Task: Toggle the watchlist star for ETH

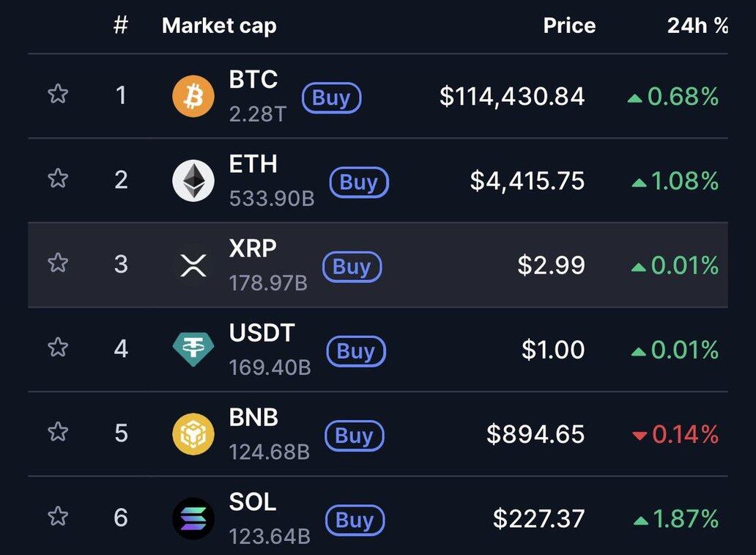Action: (58, 178)
